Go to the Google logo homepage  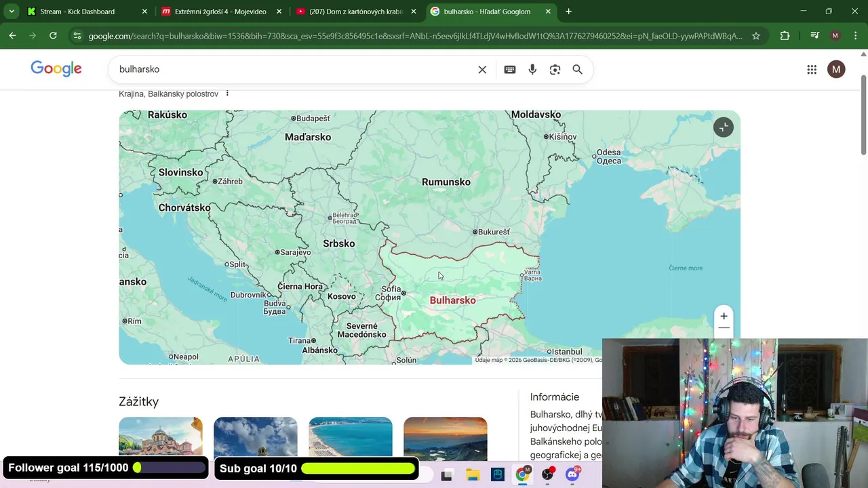click(56, 68)
